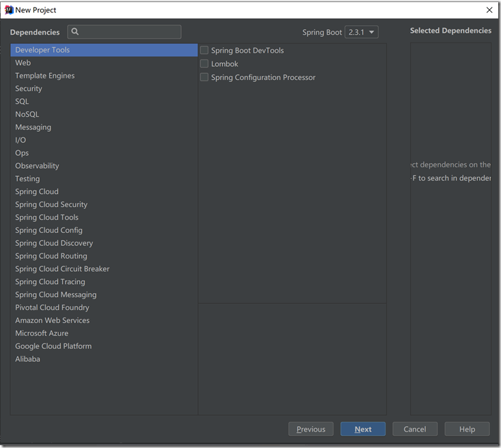Click the Spring Boot label
Screen dimensions: 501x448
point(322,32)
